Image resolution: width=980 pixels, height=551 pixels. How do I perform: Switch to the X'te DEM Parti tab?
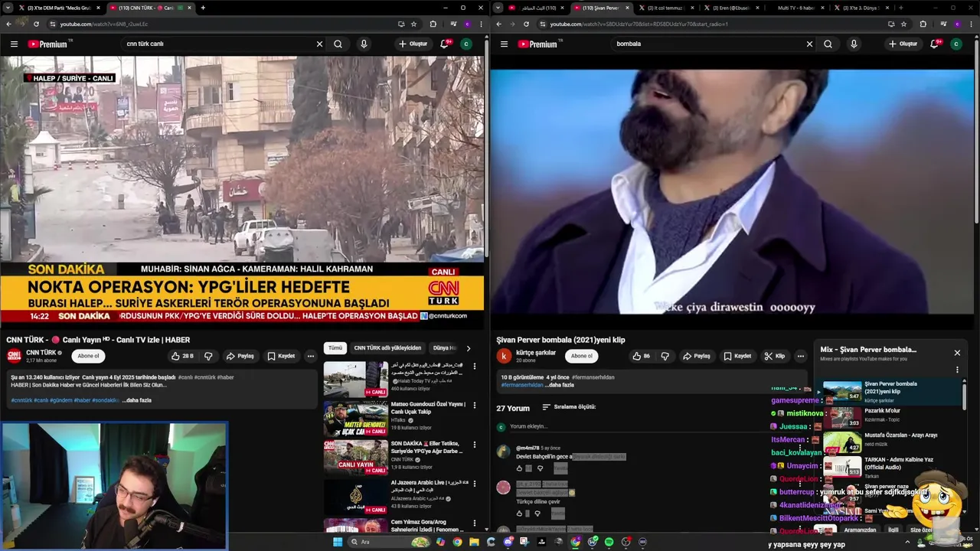(x=58, y=8)
